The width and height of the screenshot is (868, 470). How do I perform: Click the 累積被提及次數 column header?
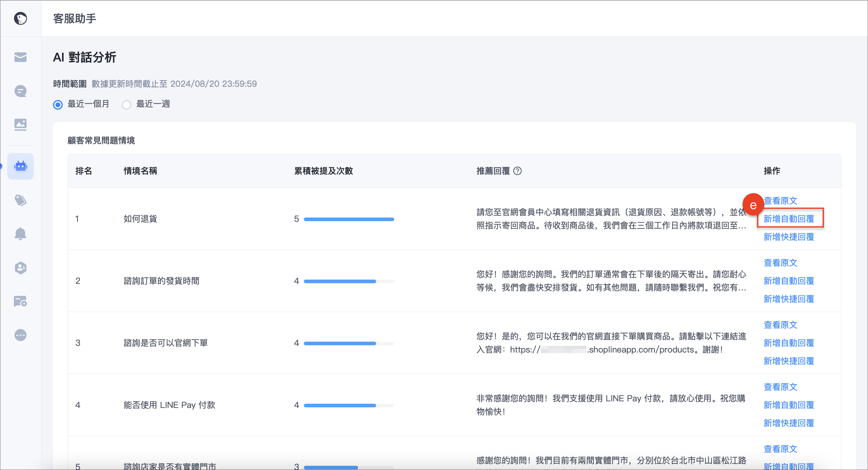click(x=323, y=171)
